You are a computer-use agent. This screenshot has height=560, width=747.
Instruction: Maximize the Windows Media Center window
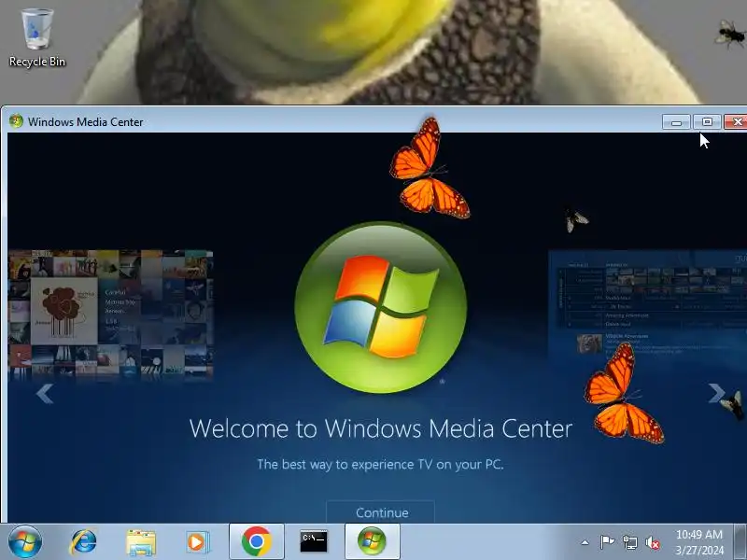pyautogui.click(x=707, y=122)
